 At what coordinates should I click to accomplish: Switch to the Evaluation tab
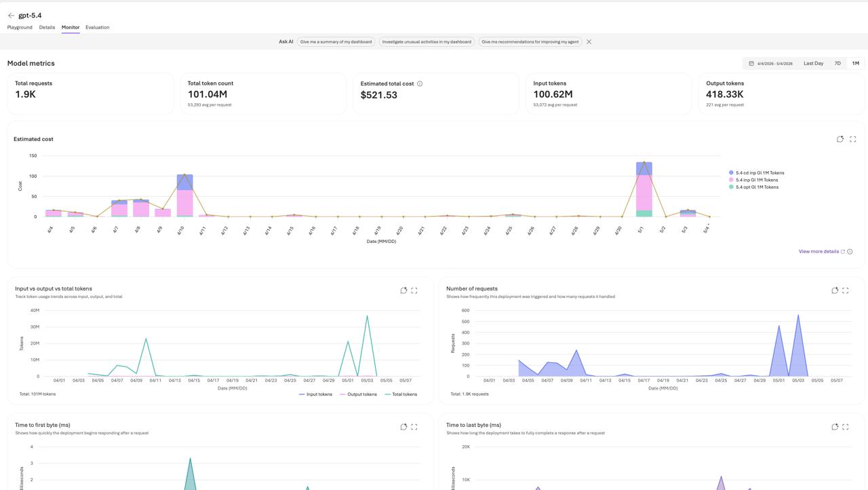point(98,27)
